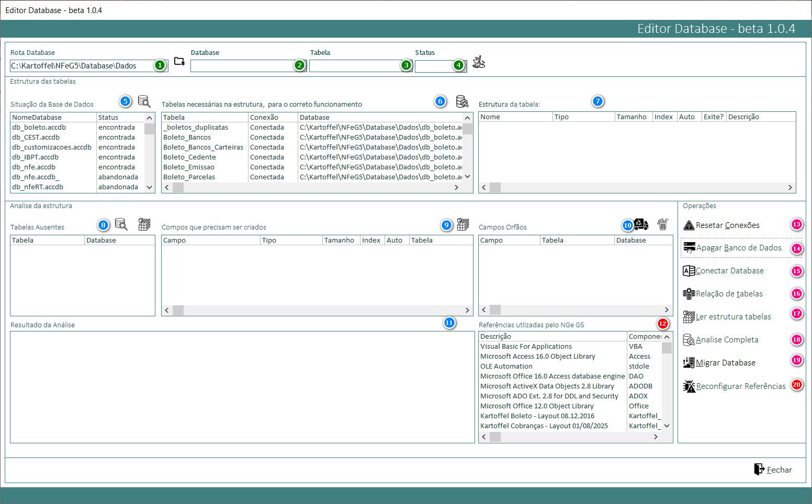The width and height of the screenshot is (812, 504).
Task: Start Migrar Database operation
Action: click(725, 363)
